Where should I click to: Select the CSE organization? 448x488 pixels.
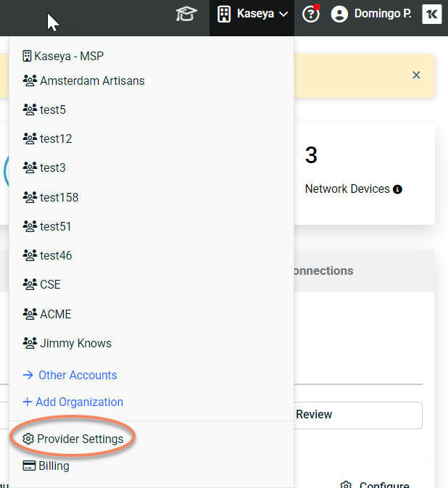(42, 284)
